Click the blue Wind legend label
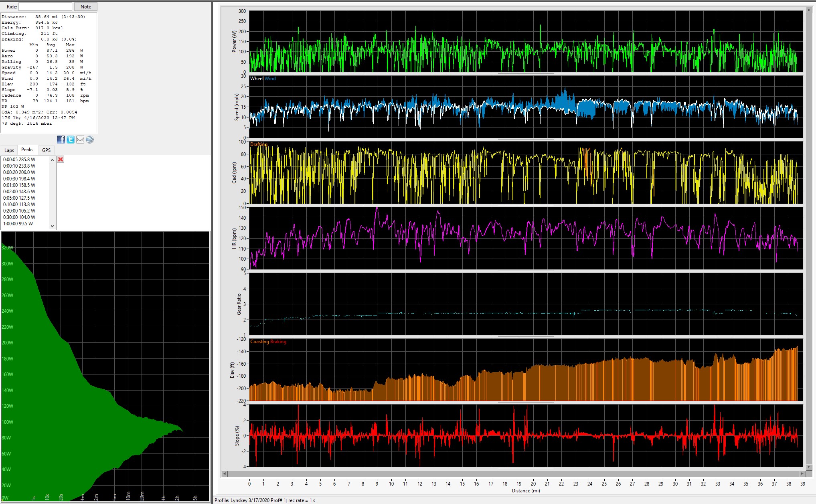Image resolution: width=816 pixels, height=504 pixels. 270,79
